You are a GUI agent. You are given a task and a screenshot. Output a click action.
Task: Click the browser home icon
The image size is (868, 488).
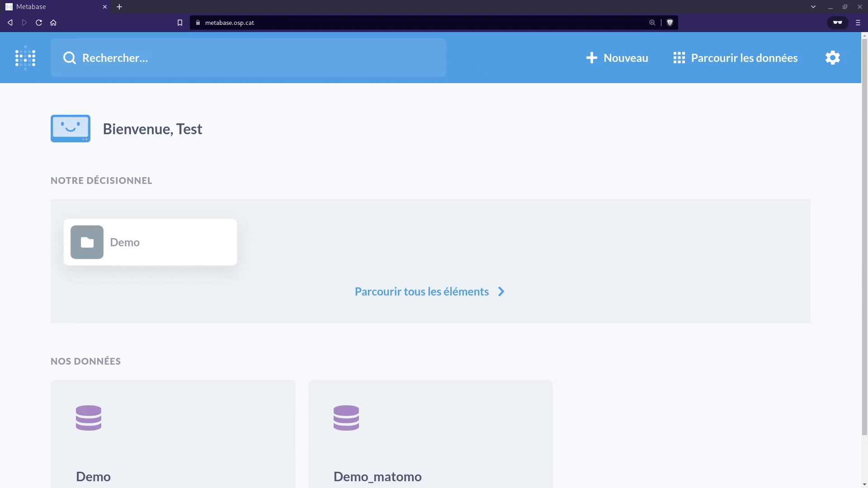pyautogui.click(x=53, y=23)
